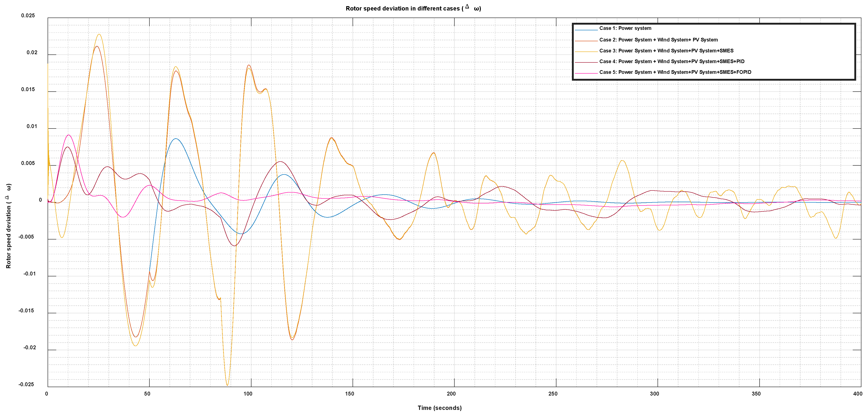Screen dimensions: 868x414
Task: Click the highest yellow peak near time 25
Action: click(x=99, y=34)
